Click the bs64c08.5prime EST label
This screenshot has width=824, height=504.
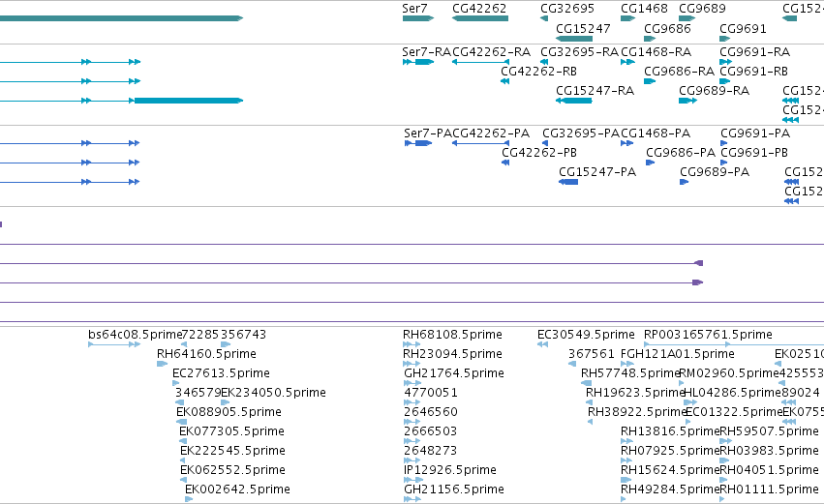135,335
